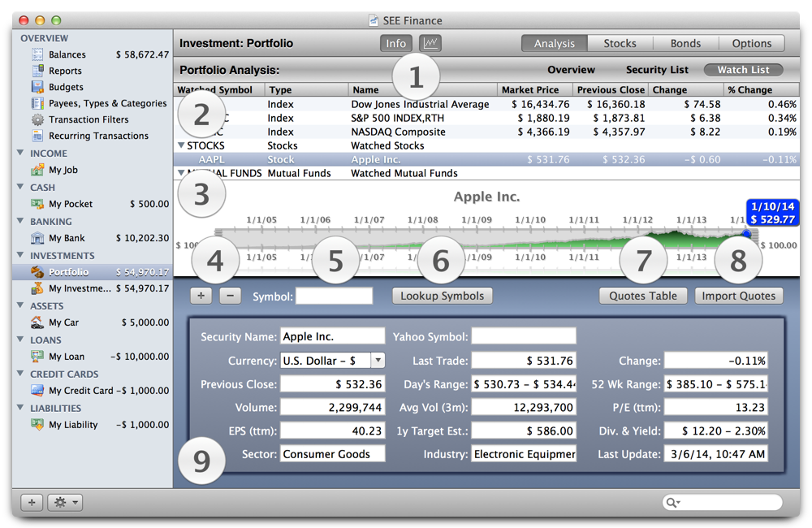Focus the Yahoo Symbol field

[x=524, y=335]
